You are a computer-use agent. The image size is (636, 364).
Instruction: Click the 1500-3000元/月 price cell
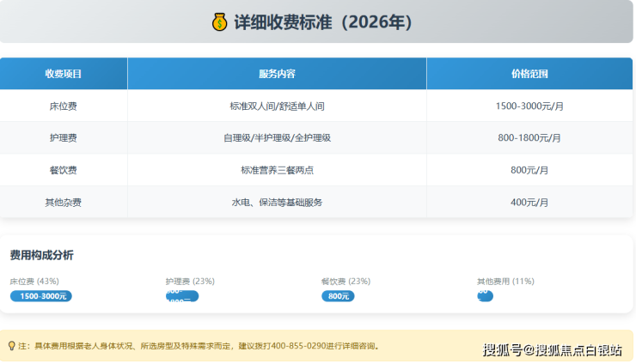click(529, 106)
